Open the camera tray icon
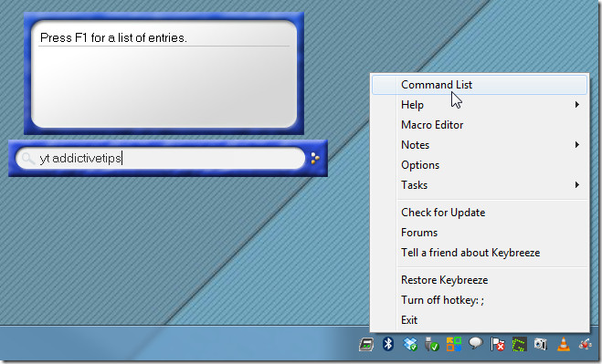The height and width of the screenshot is (364, 602). click(541, 344)
